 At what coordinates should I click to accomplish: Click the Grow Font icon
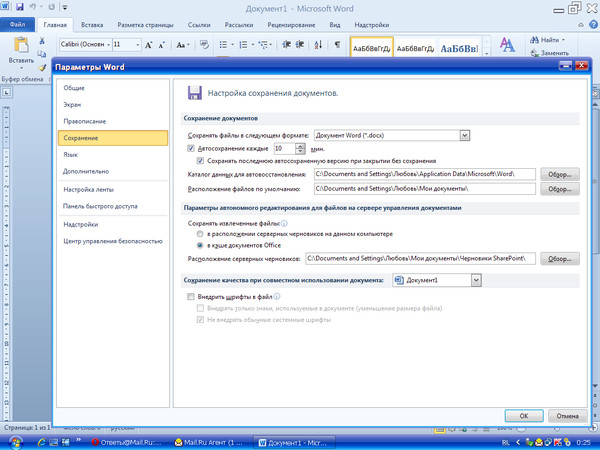point(148,45)
